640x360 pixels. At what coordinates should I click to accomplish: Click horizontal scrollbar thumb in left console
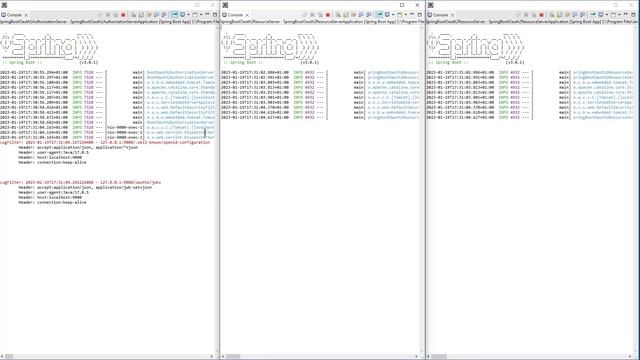tap(9, 356)
